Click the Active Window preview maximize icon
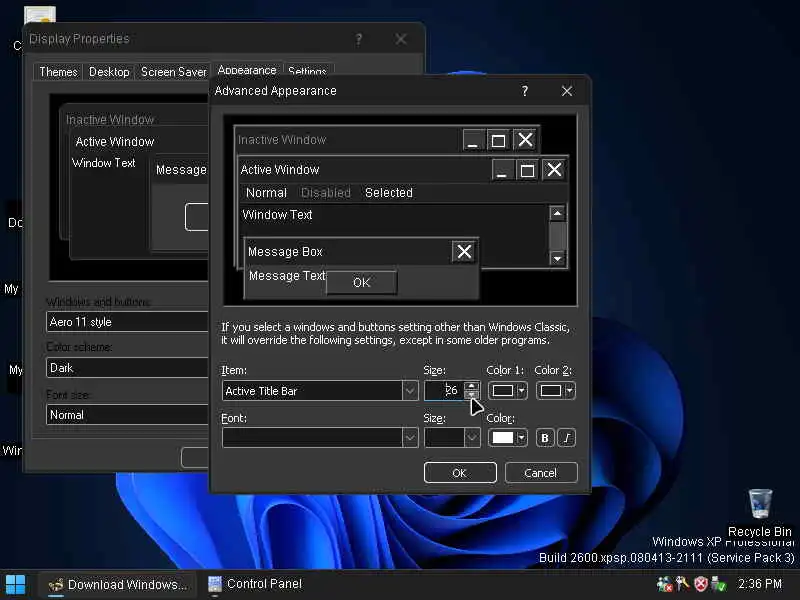The width and height of the screenshot is (800, 600). (x=527, y=170)
